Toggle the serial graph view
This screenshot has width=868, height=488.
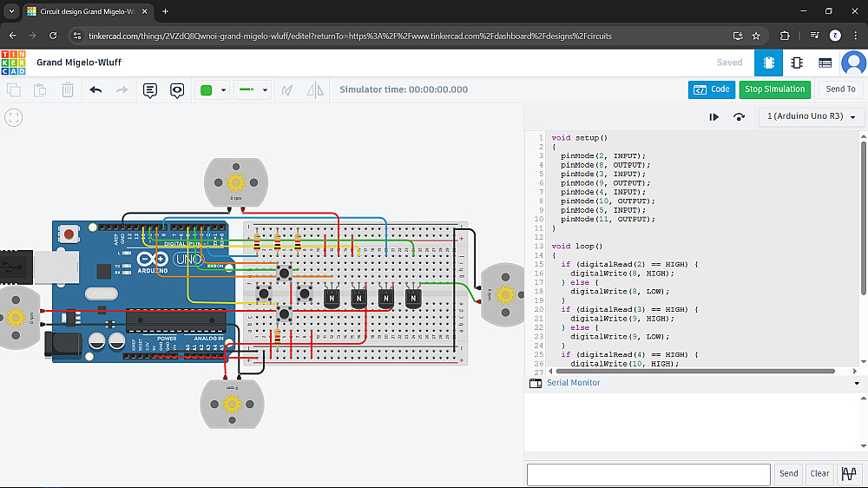coord(847,473)
